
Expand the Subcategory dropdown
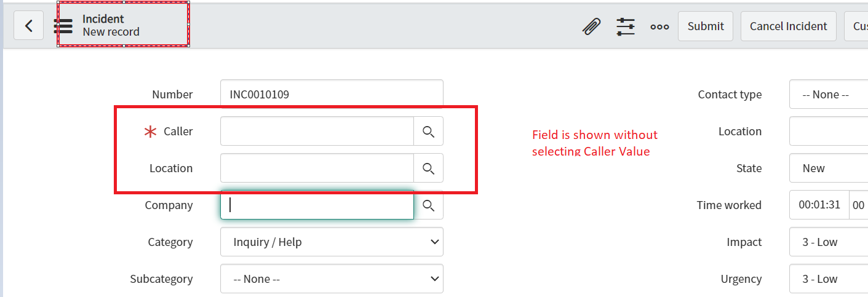click(332, 279)
